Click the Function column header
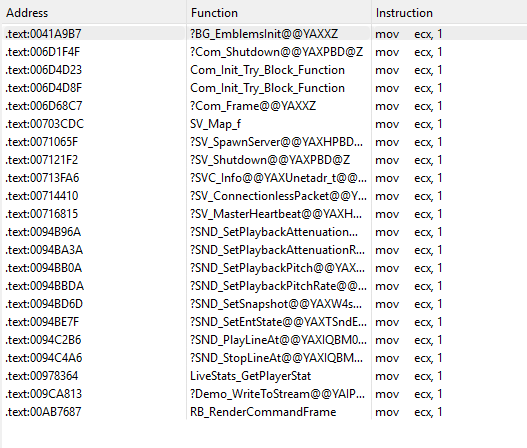 (279, 12)
